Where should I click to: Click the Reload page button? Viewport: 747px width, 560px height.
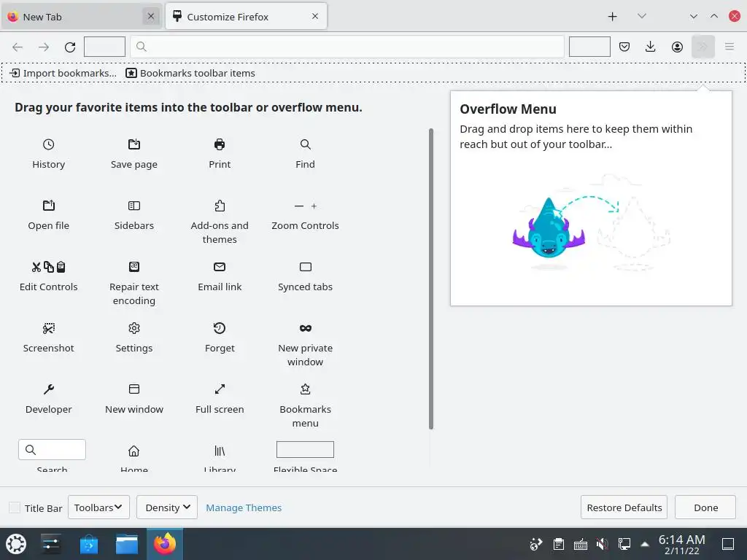pos(70,47)
